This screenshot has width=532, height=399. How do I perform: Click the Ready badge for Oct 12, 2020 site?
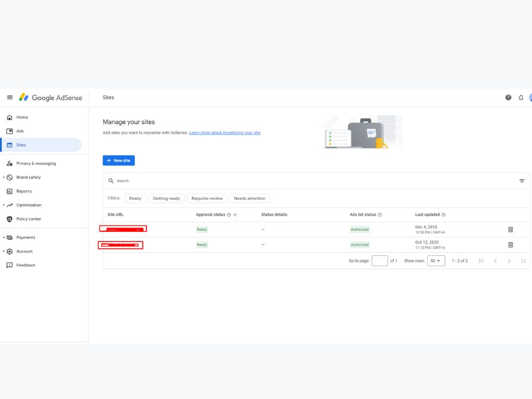(202, 245)
